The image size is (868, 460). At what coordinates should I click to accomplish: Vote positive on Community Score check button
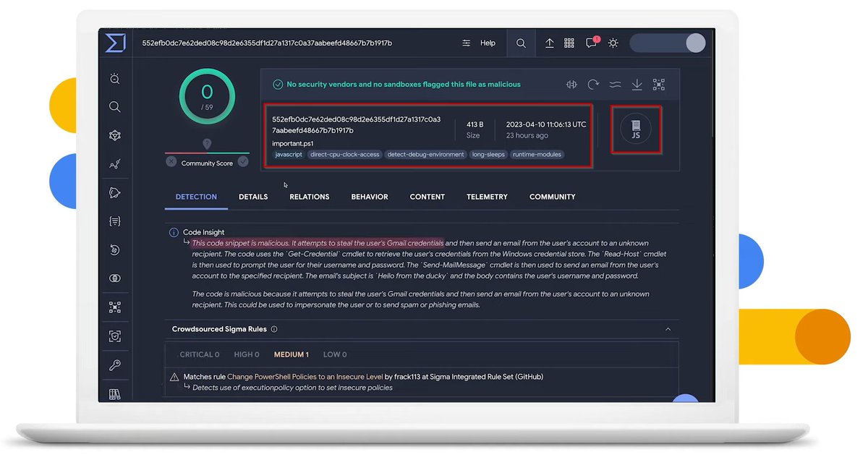243,162
